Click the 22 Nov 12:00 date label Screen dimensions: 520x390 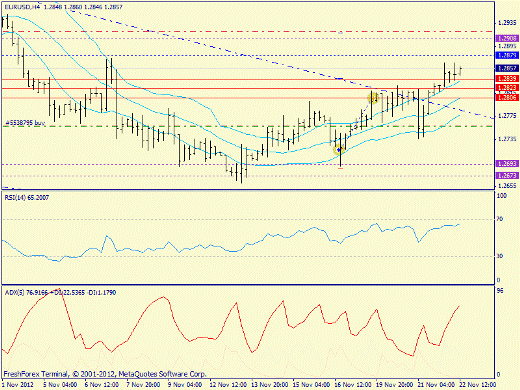tap(478, 385)
